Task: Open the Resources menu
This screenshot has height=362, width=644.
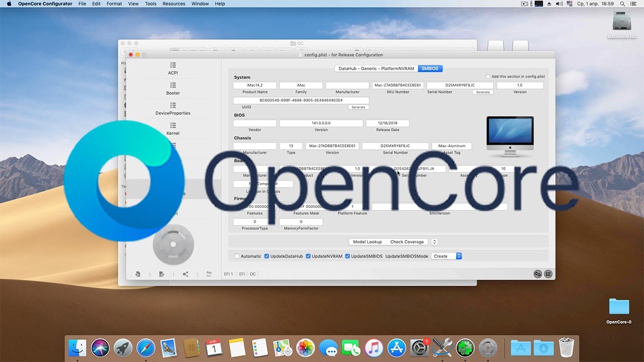Action: tap(174, 4)
